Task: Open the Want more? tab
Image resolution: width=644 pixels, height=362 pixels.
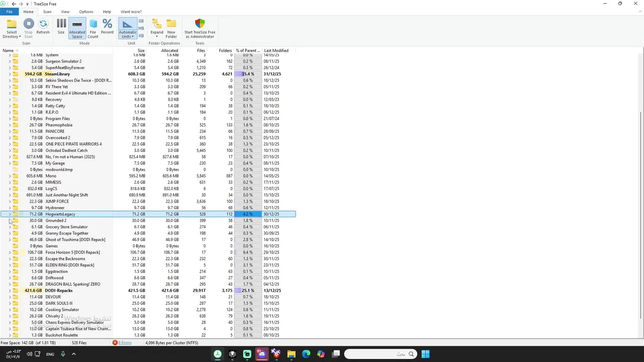Action: point(131,12)
